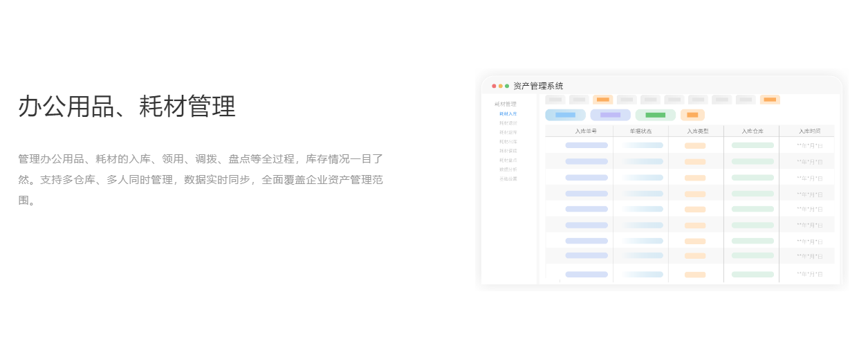
Task: Select the last orange top tab
Action: (770, 100)
